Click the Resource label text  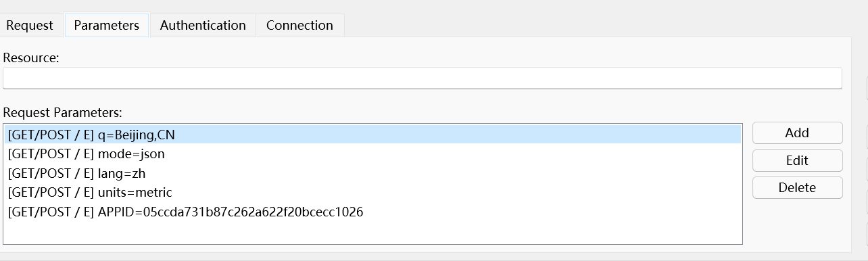click(31, 58)
